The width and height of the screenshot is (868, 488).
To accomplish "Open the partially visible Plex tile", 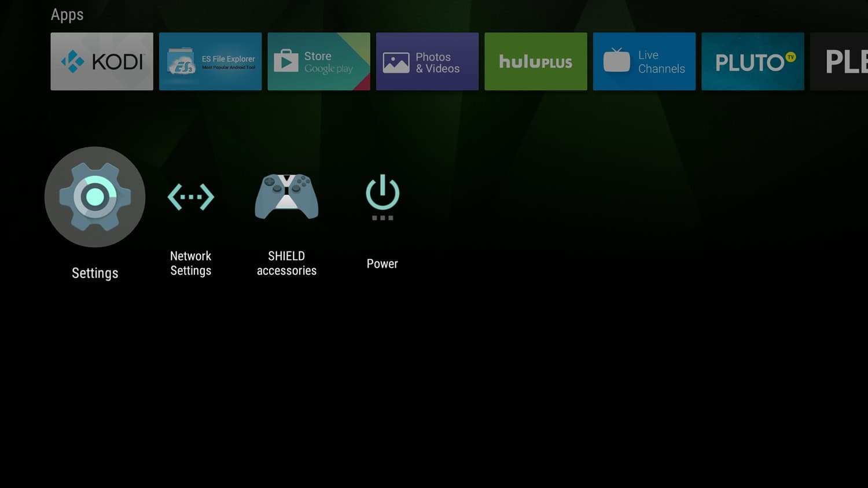I will pos(839,61).
